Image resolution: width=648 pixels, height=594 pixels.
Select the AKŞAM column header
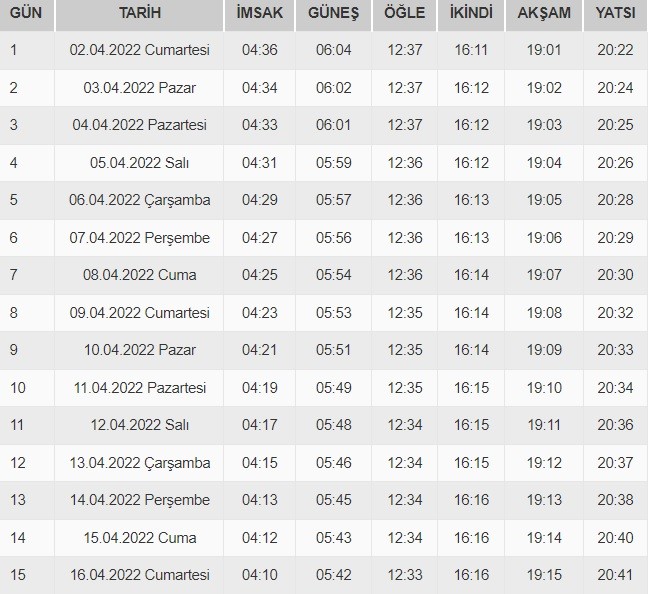tap(546, 14)
